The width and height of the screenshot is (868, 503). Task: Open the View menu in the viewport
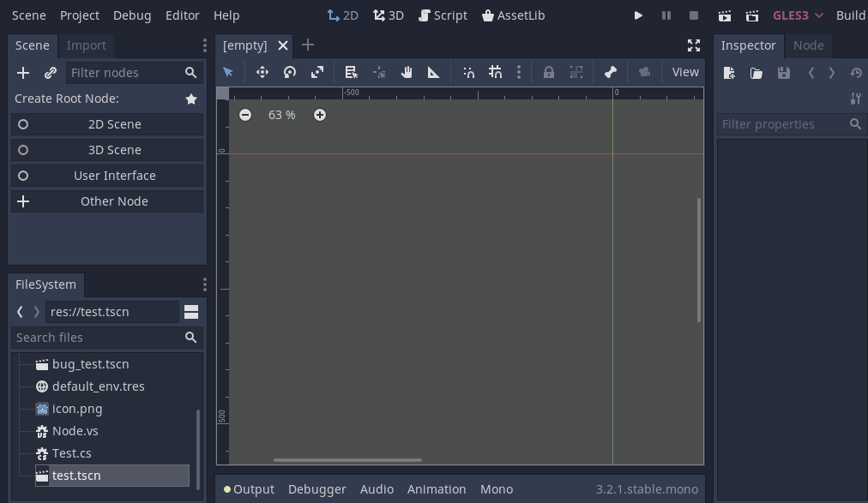click(x=684, y=72)
